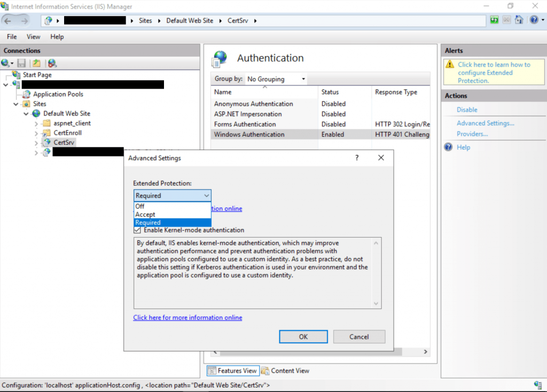Click the status bar network icon
The width and height of the screenshot is (547, 392).
(x=538, y=385)
